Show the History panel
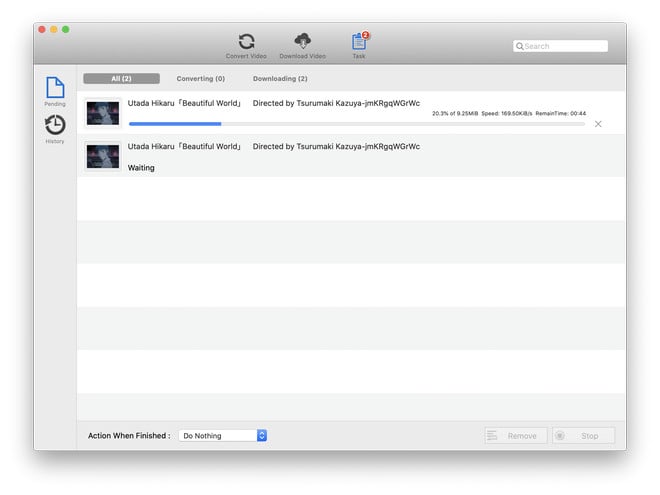Viewport: 660px width, 495px height. (55, 129)
